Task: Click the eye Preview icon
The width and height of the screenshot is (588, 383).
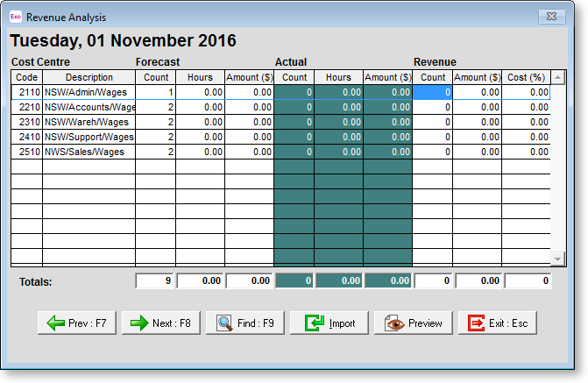Action: 393,323
